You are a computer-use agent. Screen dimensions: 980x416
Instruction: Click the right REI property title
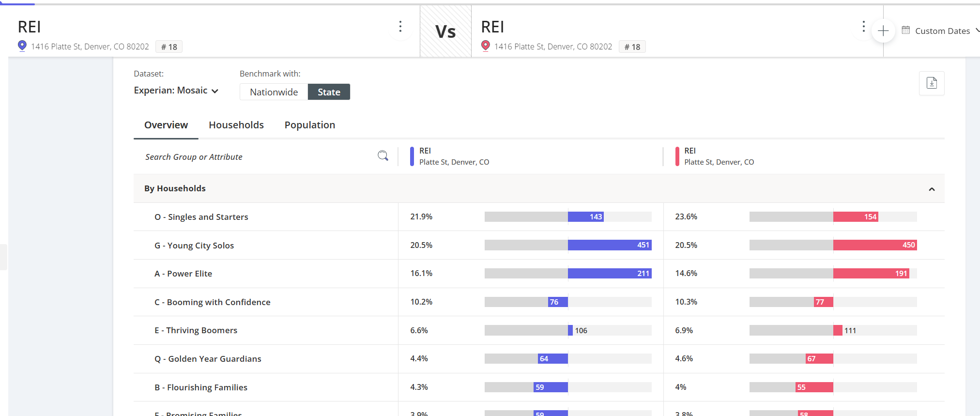[x=493, y=27]
